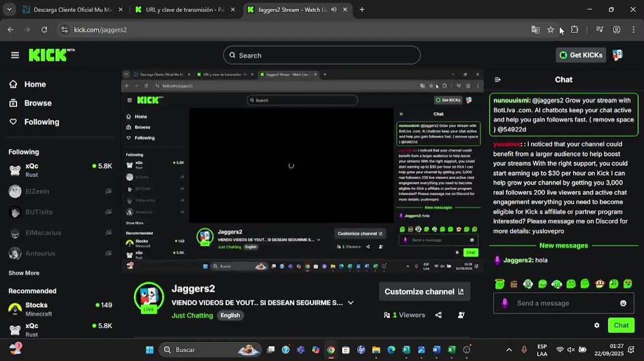
Task: Reload the page
Action: coord(44,30)
